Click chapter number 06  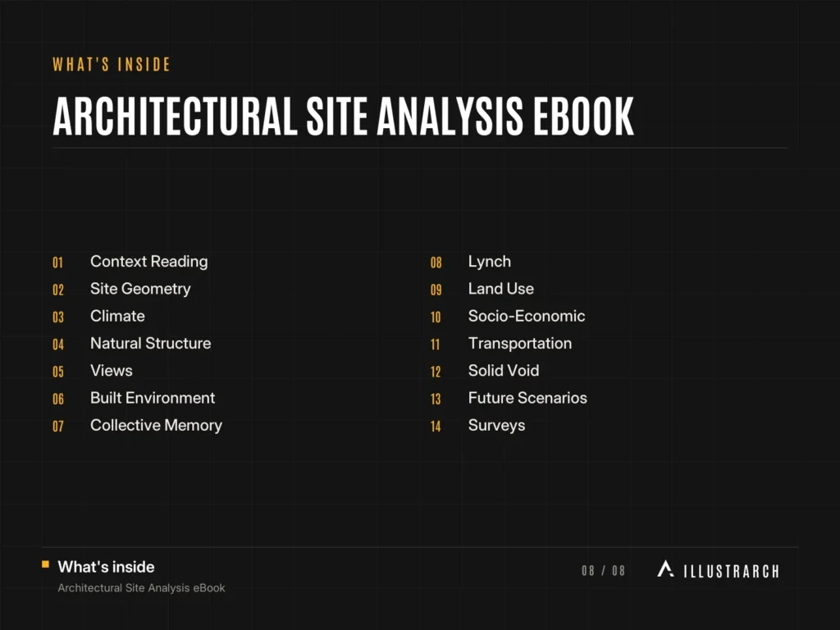pyautogui.click(x=58, y=399)
